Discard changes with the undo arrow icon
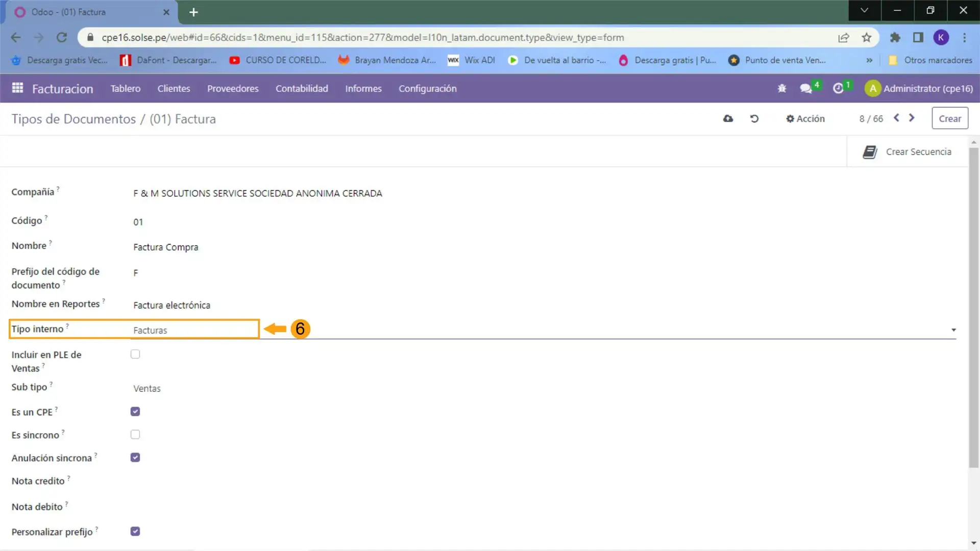This screenshot has height=551, width=980. click(754, 119)
